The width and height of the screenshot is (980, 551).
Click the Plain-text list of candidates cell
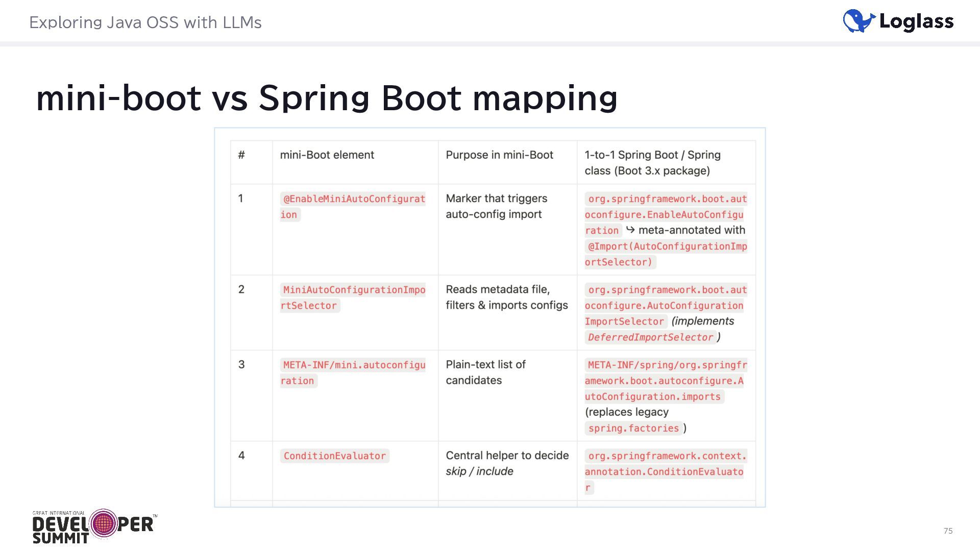pyautogui.click(x=485, y=372)
